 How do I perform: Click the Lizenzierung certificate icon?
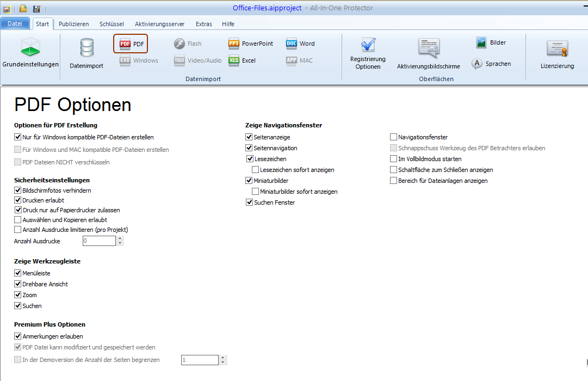pyautogui.click(x=557, y=50)
